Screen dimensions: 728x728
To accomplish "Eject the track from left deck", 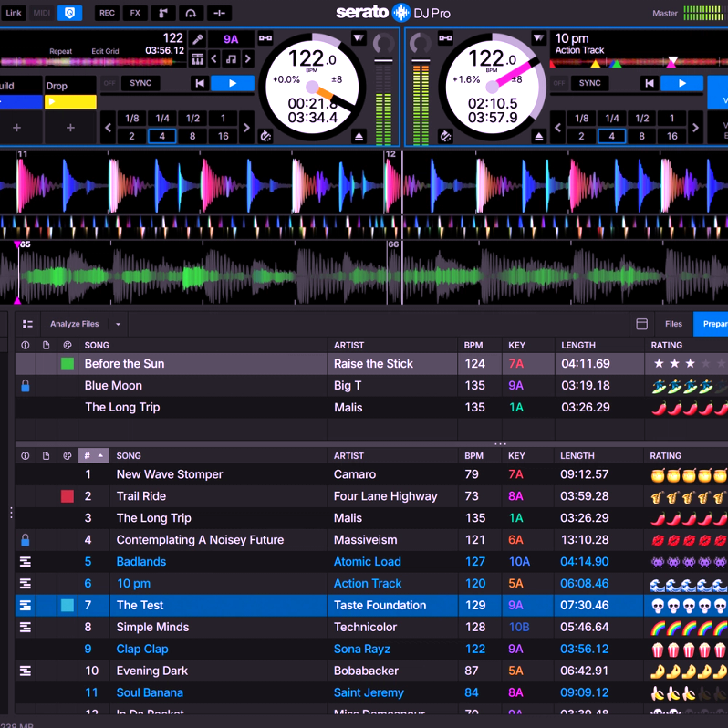I will 359,136.
